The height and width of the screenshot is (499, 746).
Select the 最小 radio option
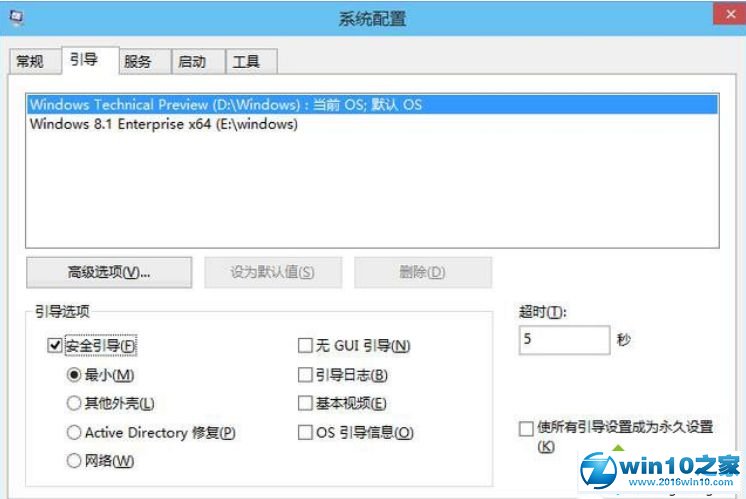click(x=73, y=375)
